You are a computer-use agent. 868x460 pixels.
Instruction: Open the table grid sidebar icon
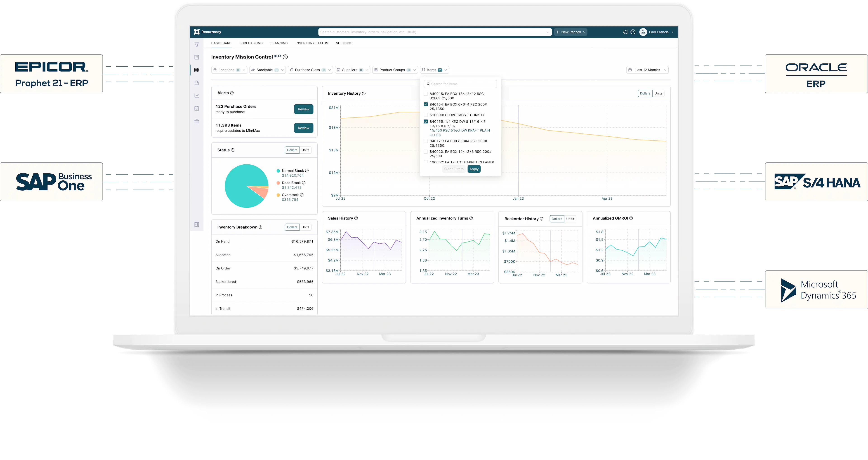[x=197, y=70]
